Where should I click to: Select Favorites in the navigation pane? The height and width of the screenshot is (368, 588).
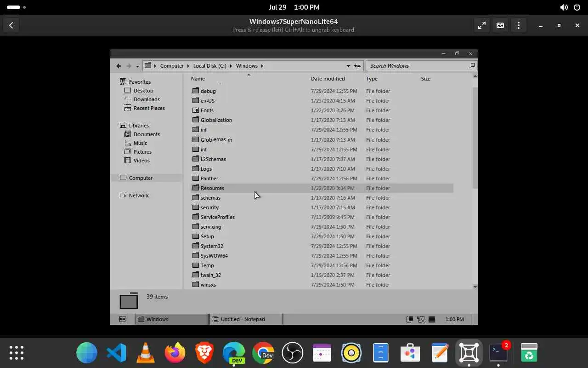[x=140, y=82]
